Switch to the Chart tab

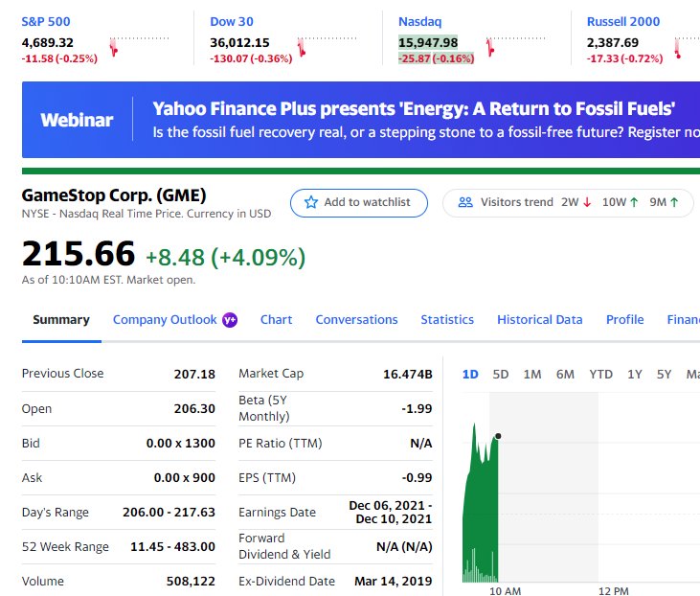pos(277,320)
